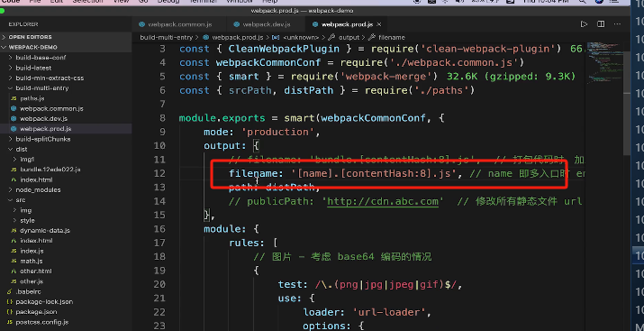The image size is (644, 331).
Task: Close the webpack.prod.js editor tab
Action: [379, 24]
